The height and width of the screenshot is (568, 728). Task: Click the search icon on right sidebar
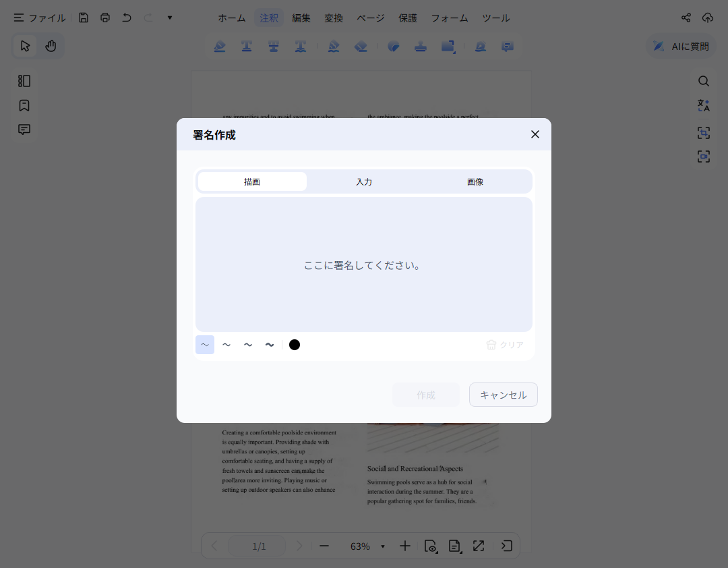pyautogui.click(x=703, y=80)
